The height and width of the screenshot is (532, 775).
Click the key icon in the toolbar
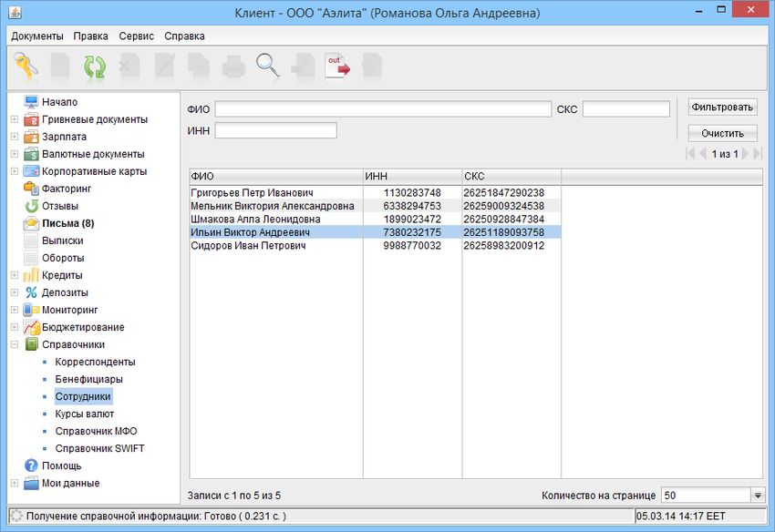click(26, 66)
